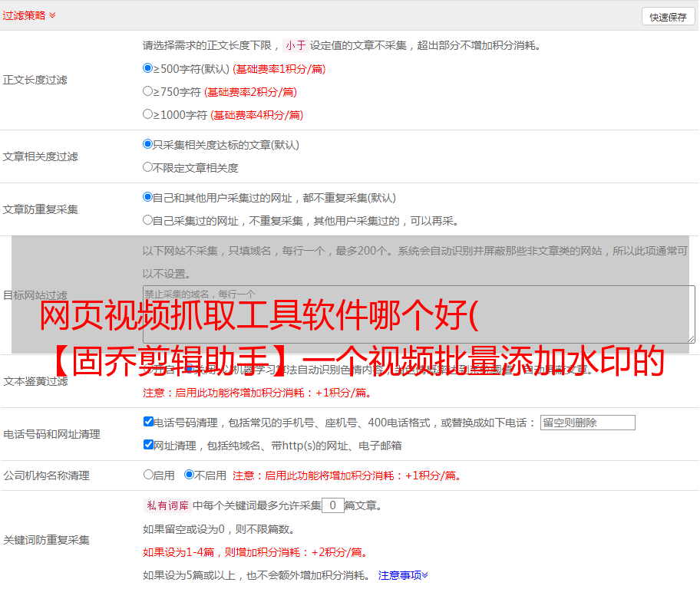700x589 pixels.
Task: Click the 文章相关度过滤 row label
Action: point(41,156)
